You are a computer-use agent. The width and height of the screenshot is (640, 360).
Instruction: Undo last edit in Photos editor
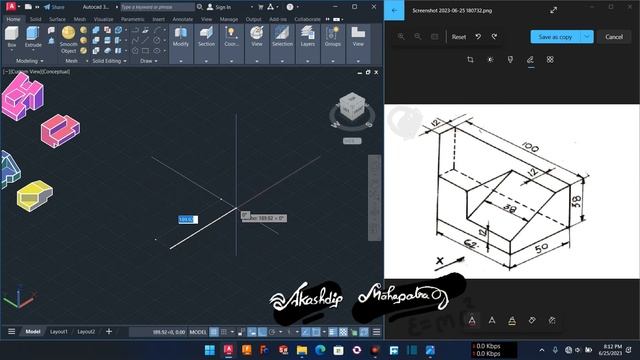(x=478, y=37)
